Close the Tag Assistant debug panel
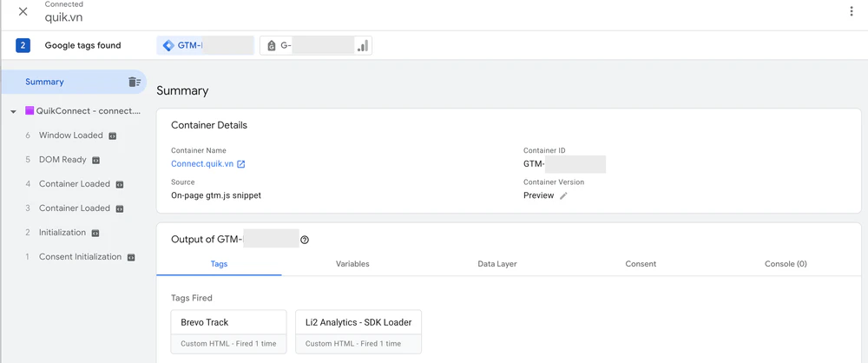 pyautogui.click(x=23, y=11)
